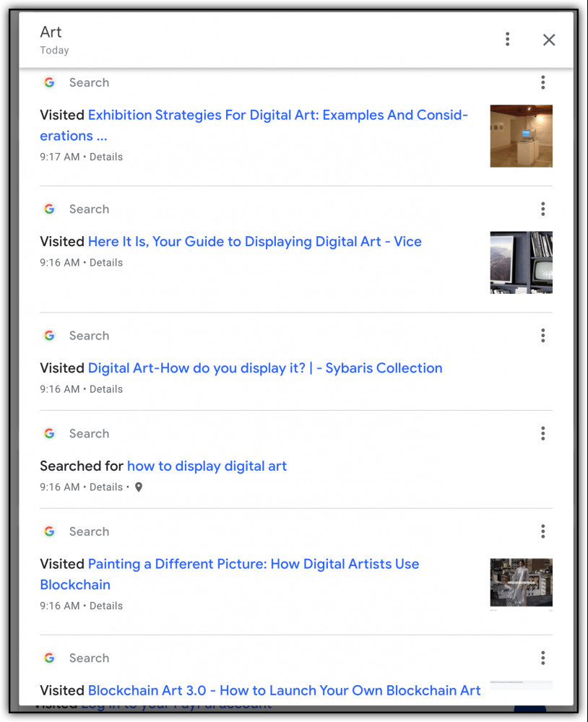Click the Art title in panel header
588x722 pixels.
(x=51, y=32)
